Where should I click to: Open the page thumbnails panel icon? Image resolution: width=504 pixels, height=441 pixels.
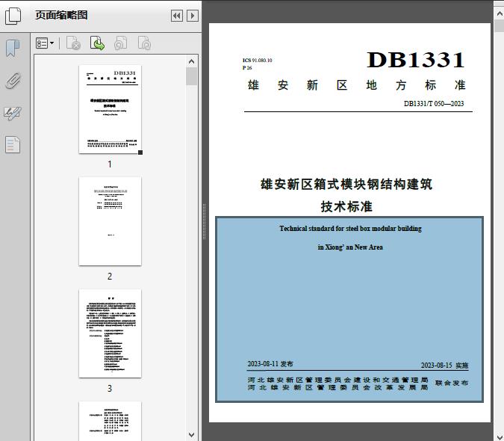(x=13, y=16)
